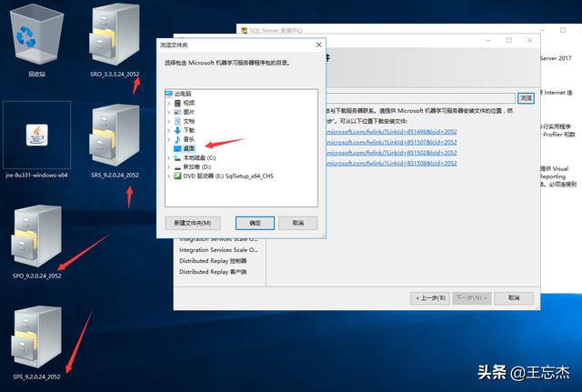Select the 桌面 folder in the tree
This screenshot has height=392, width=582.
(x=189, y=147)
